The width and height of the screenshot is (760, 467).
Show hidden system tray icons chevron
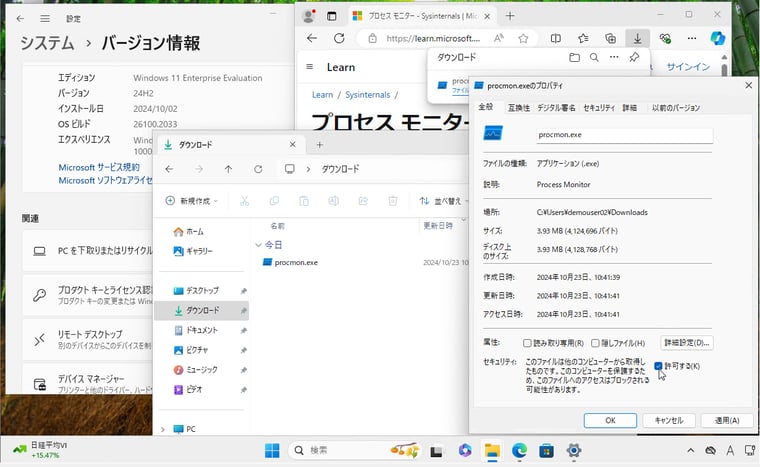coord(690,451)
